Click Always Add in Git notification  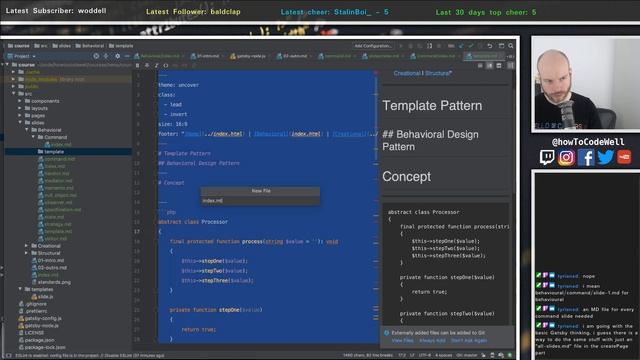click(432, 340)
